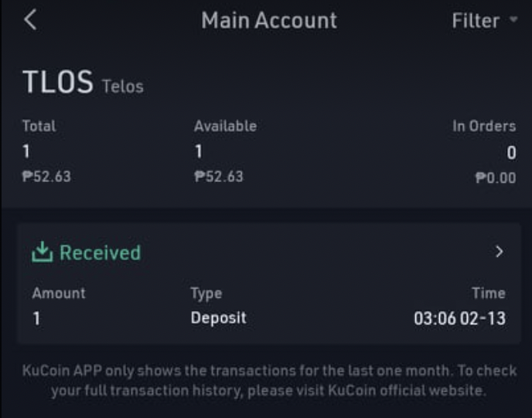Image resolution: width=532 pixels, height=418 pixels.
Task: Open the Filter dropdown
Action: tap(485, 21)
